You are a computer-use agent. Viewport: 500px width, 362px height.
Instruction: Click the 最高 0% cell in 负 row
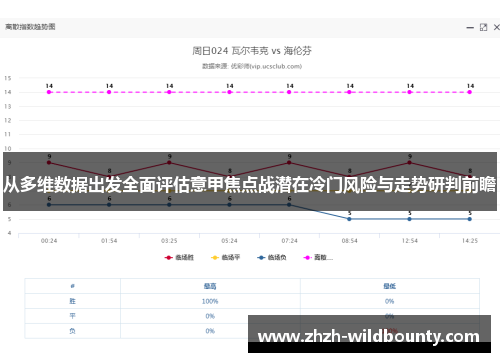(210, 331)
